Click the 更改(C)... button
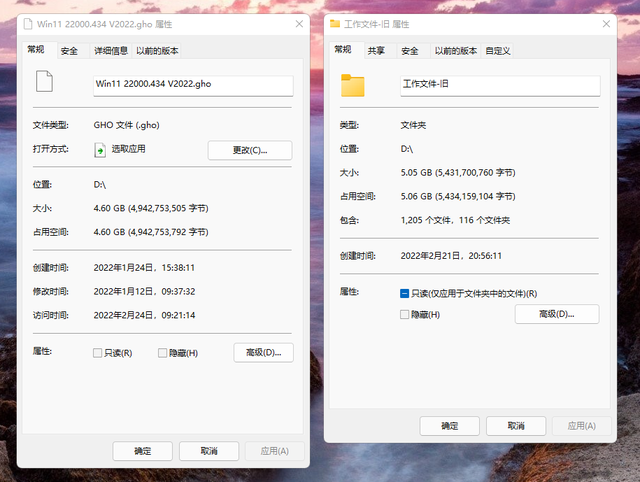Viewport: 640px width, 482px height. [x=250, y=150]
